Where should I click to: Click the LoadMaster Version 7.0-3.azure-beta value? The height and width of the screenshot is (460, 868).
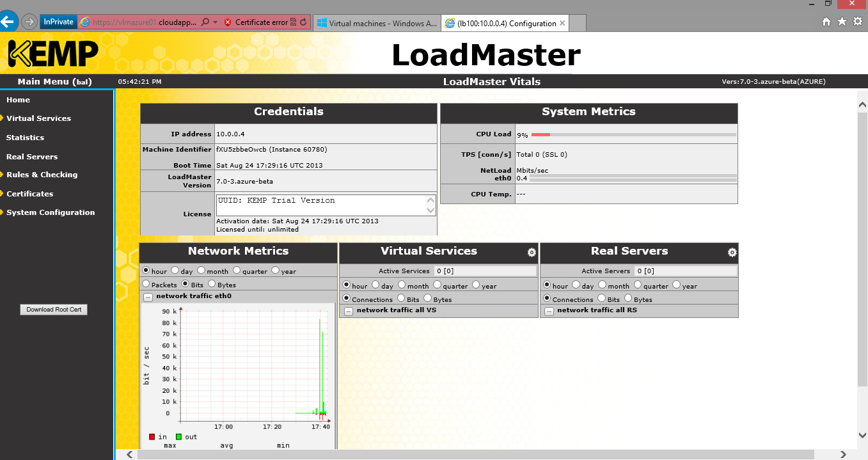(244, 181)
